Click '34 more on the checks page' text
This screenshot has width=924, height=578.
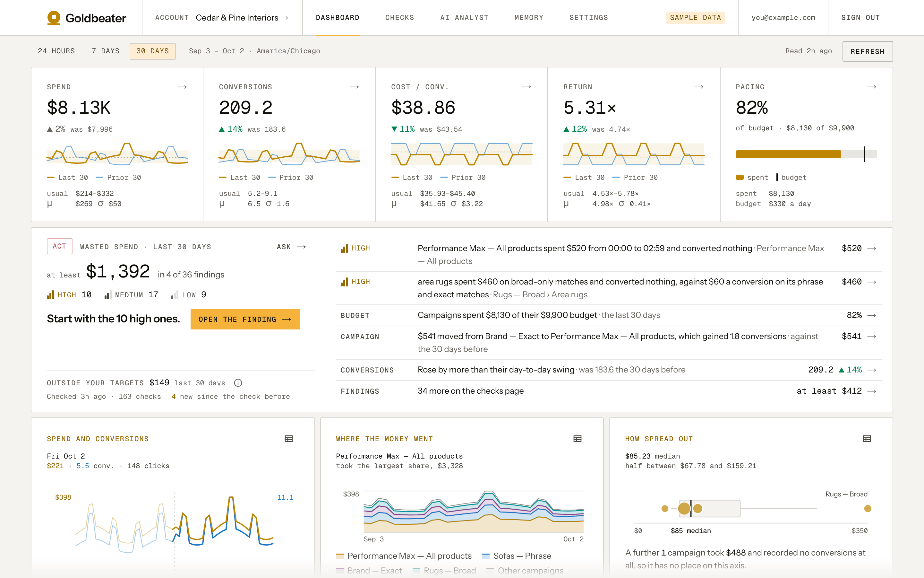(470, 391)
